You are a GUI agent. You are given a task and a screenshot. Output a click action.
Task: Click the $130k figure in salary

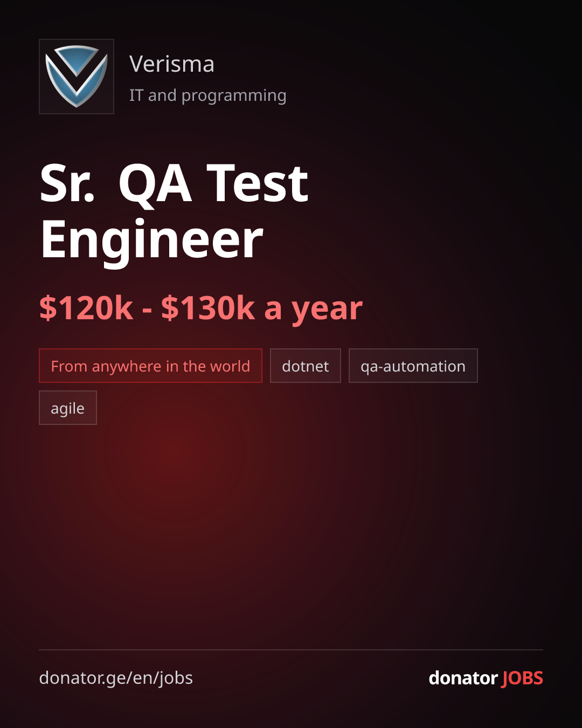(207, 308)
